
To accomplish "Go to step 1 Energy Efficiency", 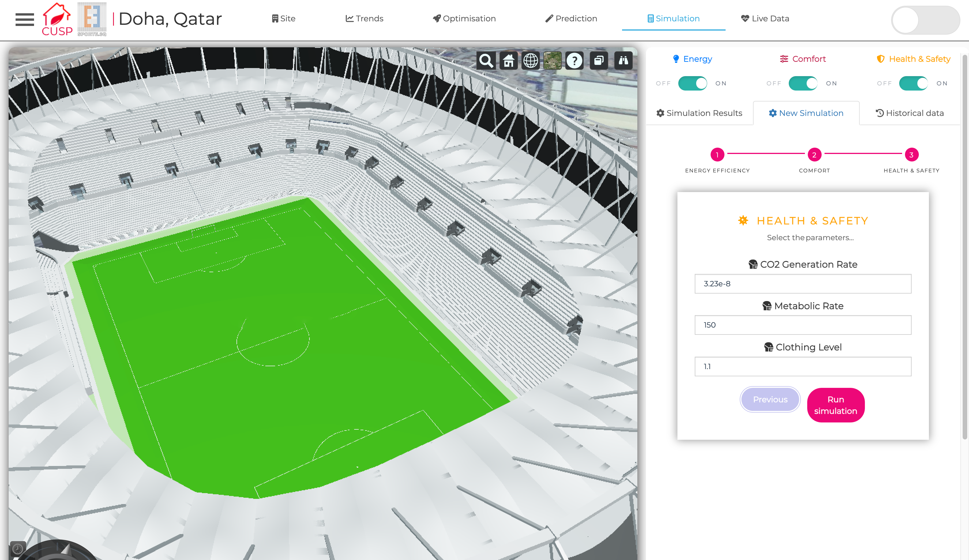I will (x=717, y=155).
